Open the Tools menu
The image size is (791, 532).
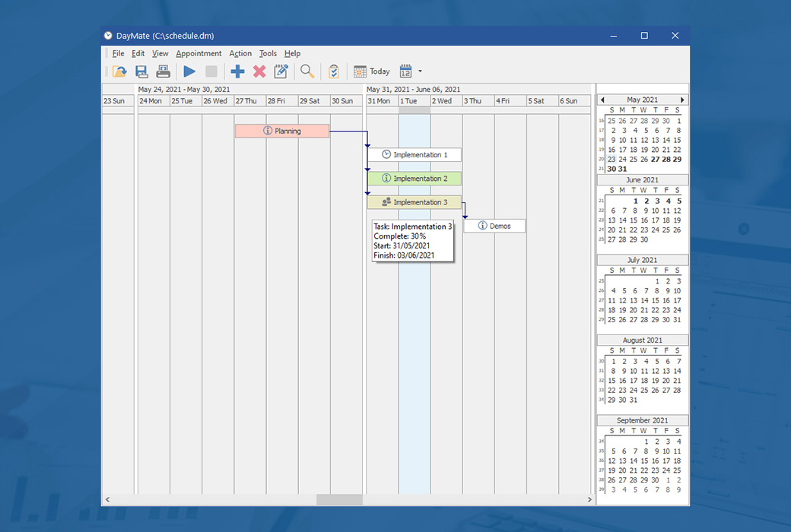coord(268,53)
